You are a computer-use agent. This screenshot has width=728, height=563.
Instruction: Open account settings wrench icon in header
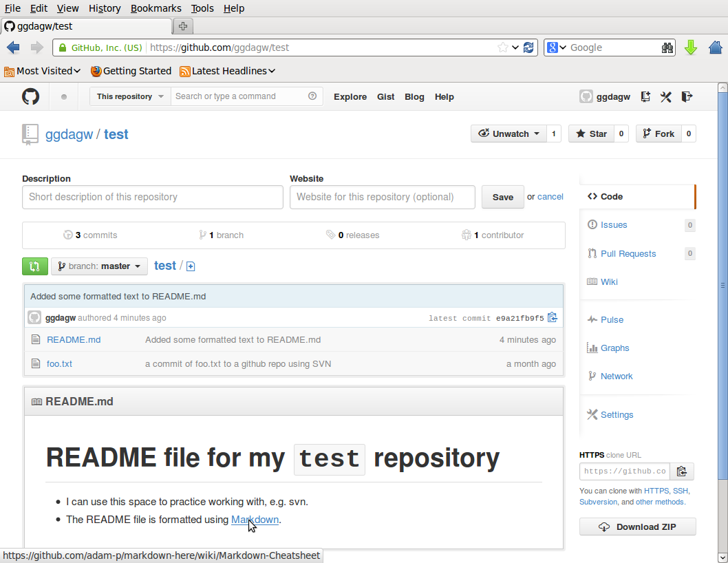(665, 97)
